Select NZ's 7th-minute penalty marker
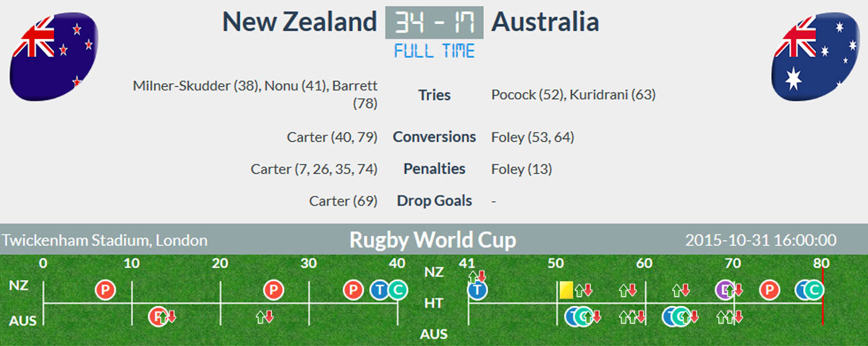This screenshot has height=346, width=868. (106, 290)
